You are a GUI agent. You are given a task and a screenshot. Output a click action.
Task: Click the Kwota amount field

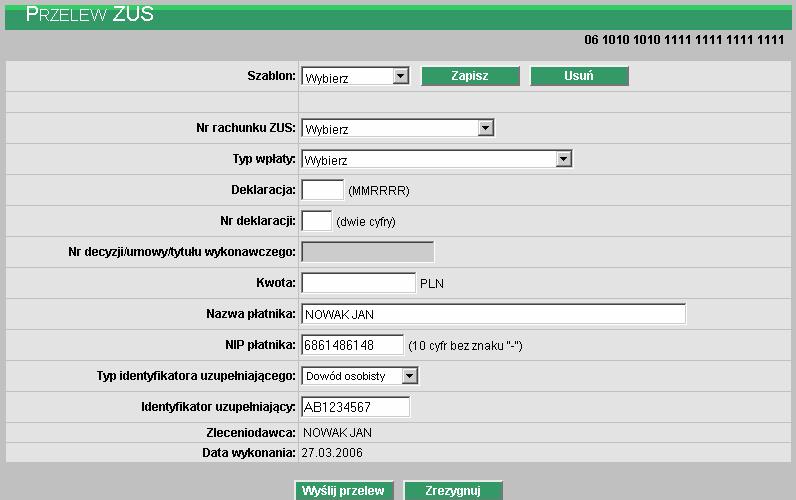pyautogui.click(x=358, y=283)
